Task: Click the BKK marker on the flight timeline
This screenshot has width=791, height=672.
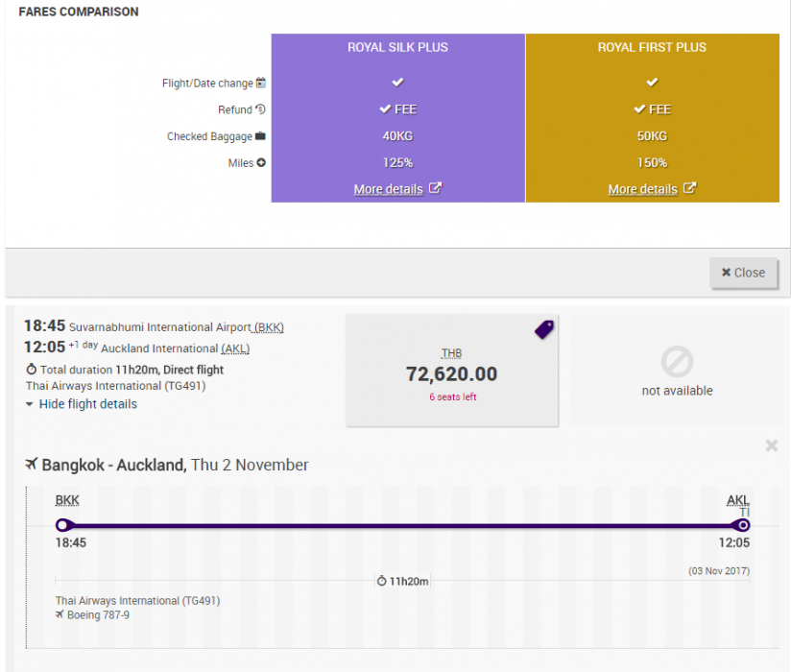Action: (63, 525)
